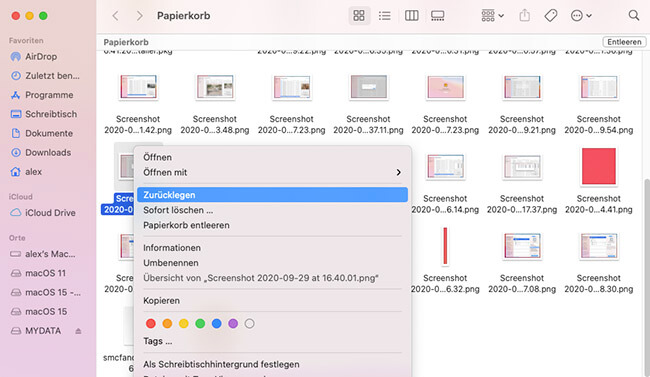The image size is (650, 377).
Task: Open the alex home folder
Action: [x=26, y=172]
